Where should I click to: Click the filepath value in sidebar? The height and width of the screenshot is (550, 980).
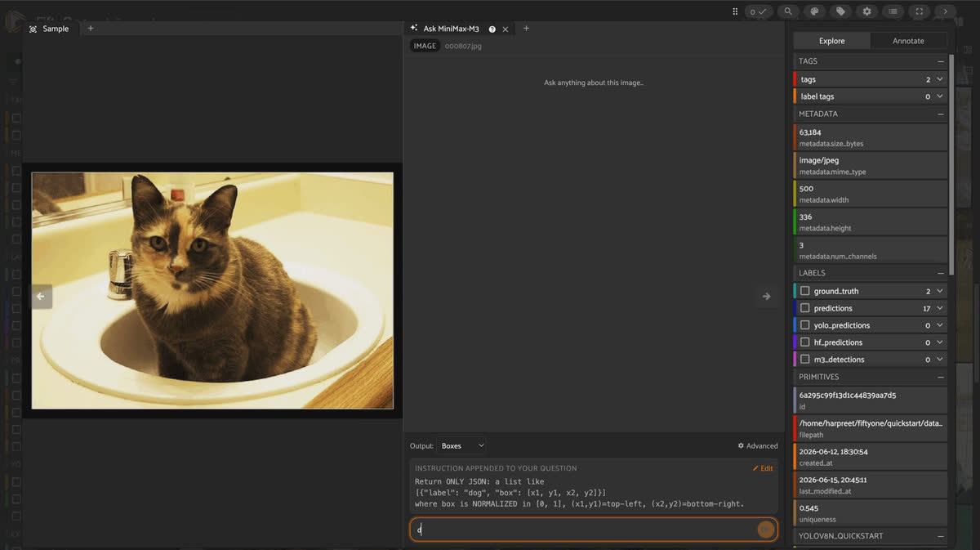click(871, 423)
